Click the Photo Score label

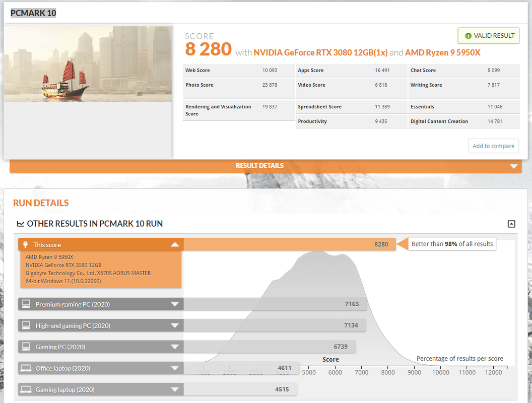[199, 85]
